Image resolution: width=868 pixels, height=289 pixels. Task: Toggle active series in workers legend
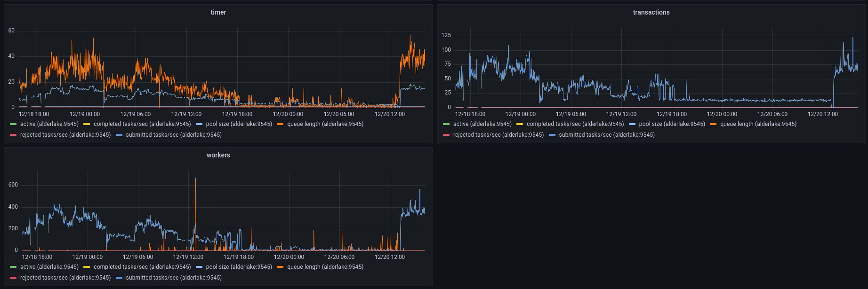(49, 267)
